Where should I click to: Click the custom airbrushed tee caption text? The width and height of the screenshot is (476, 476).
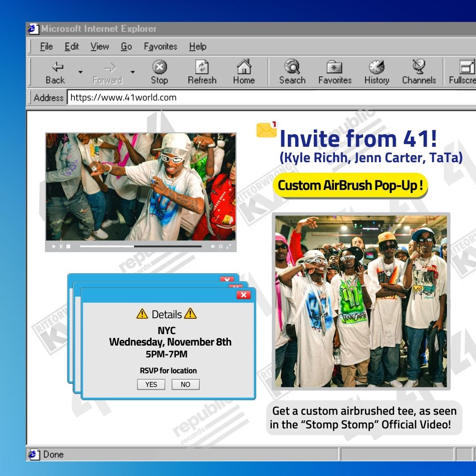tap(364, 418)
